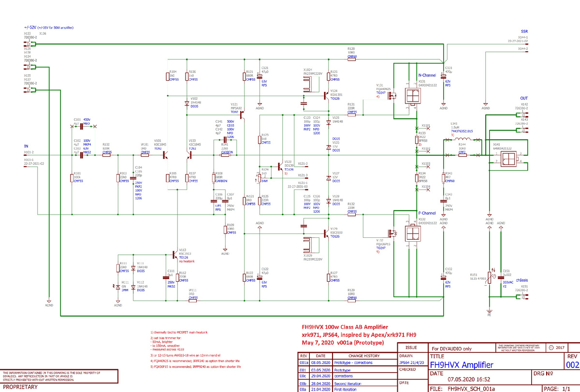580x392 pixels.
Task: Click the 'P-Channel' label
Action: tap(427, 213)
